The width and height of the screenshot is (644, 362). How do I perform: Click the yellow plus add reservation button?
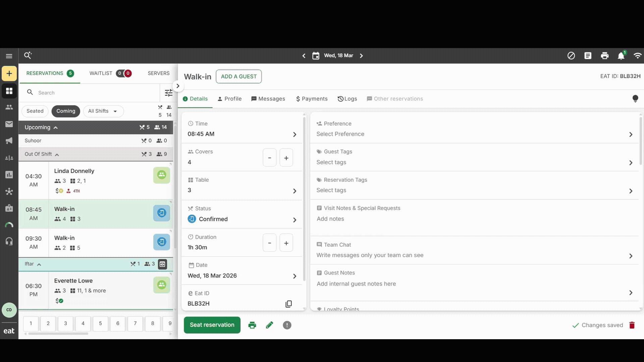9,73
